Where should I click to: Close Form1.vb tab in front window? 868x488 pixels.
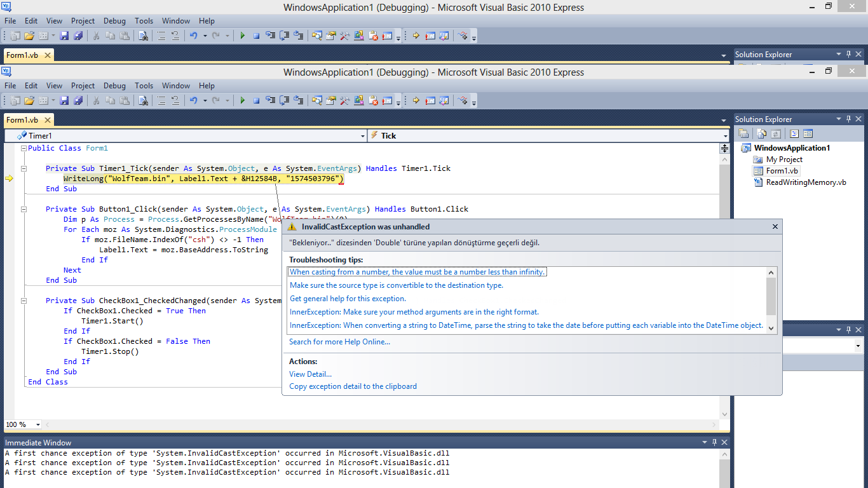click(x=47, y=119)
